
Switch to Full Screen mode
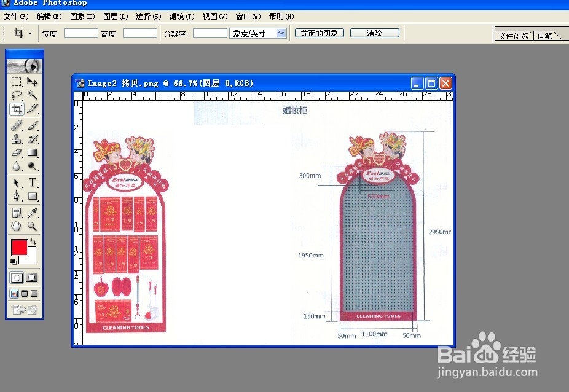33,293
